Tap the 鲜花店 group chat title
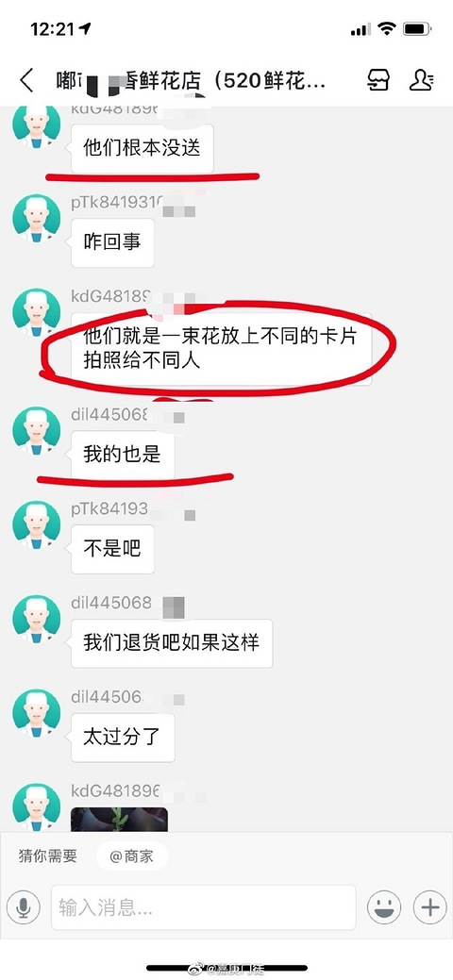Viewport: 453px width, 980px height. tap(191, 81)
